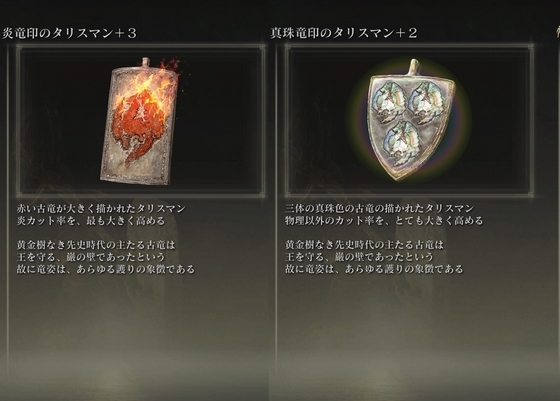Click the text 赤い古竜が大きく描かれたタリスマン

click(x=101, y=208)
